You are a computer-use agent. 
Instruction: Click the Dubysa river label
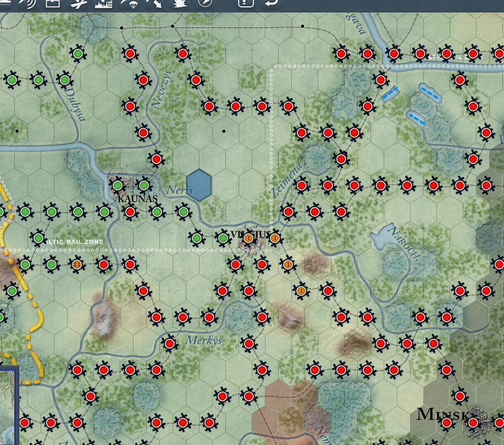pos(74,104)
